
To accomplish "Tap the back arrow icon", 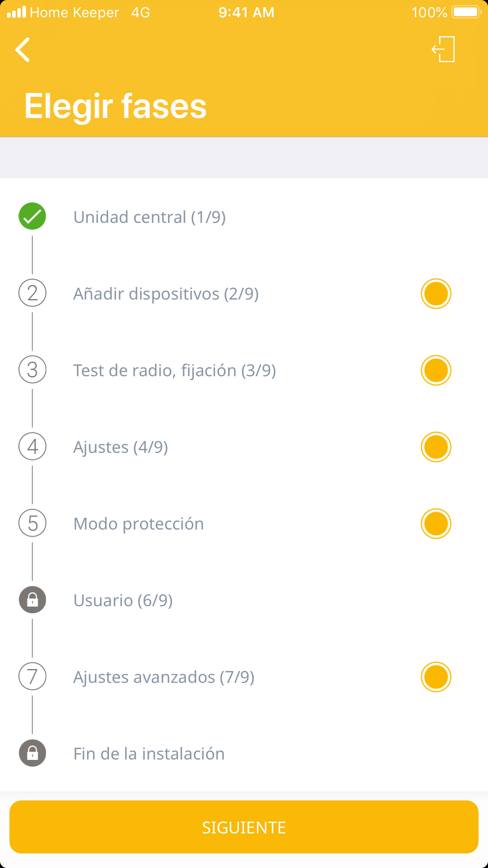I will point(23,50).
